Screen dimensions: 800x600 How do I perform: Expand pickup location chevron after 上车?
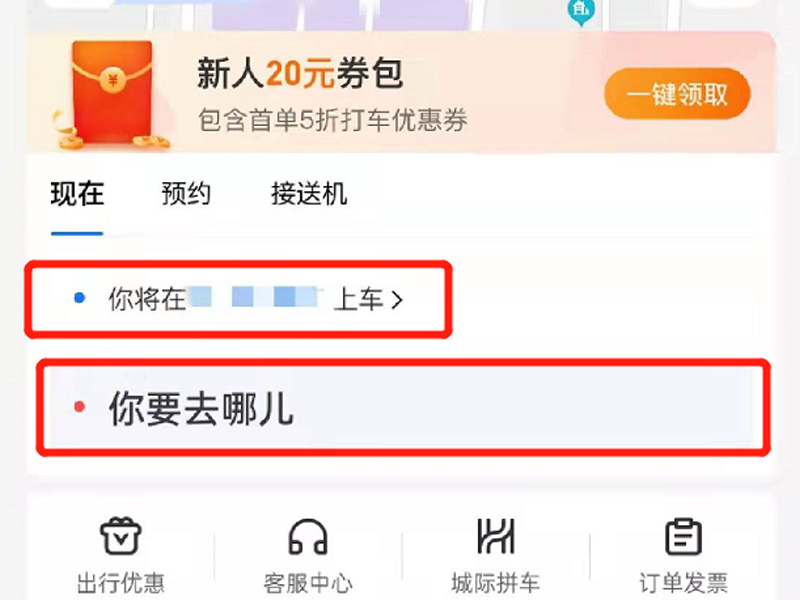click(x=397, y=299)
